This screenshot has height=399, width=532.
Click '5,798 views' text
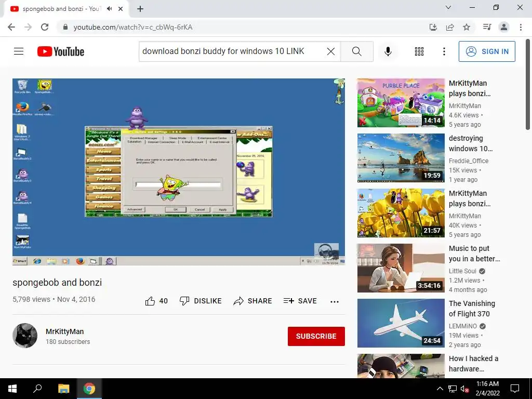[x=31, y=299]
